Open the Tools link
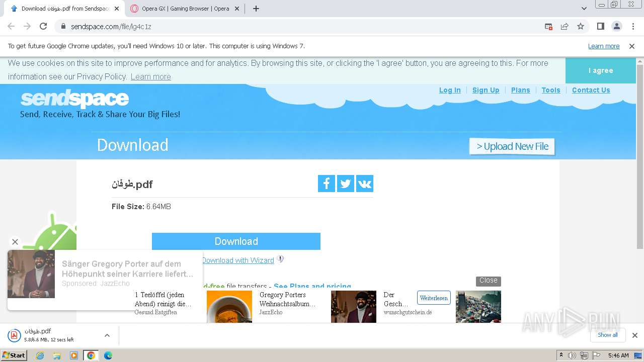This screenshot has height=362, width=644. click(x=551, y=90)
